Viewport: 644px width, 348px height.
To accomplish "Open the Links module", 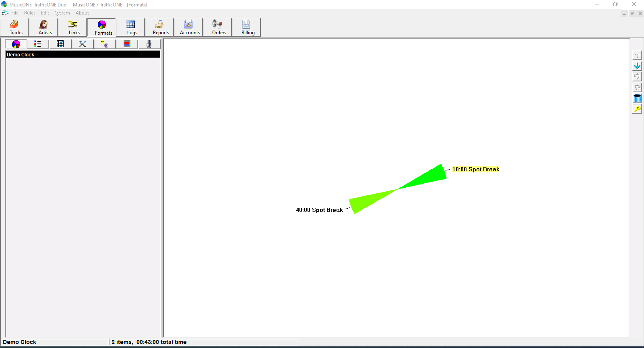I will (x=73, y=27).
